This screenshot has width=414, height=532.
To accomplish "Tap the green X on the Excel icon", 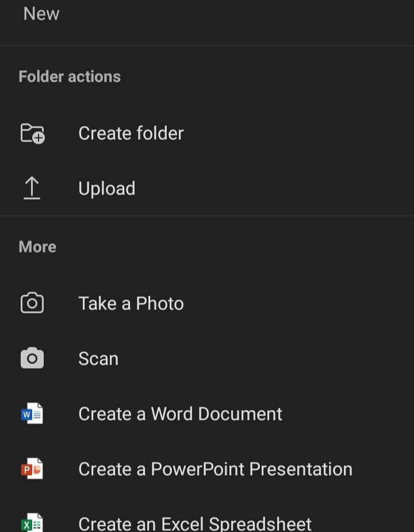I will (x=26, y=525).
